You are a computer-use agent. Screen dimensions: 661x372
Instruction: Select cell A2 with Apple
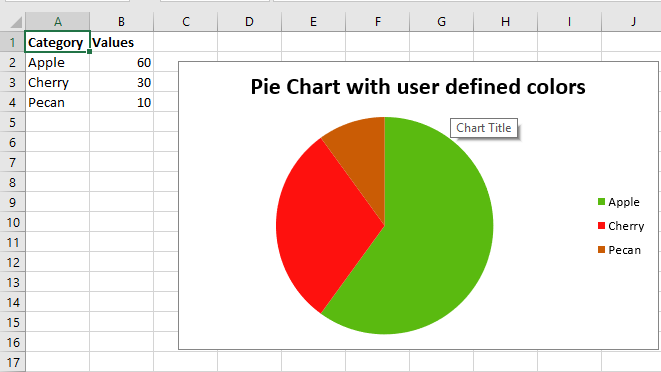[x=57, y=62]
